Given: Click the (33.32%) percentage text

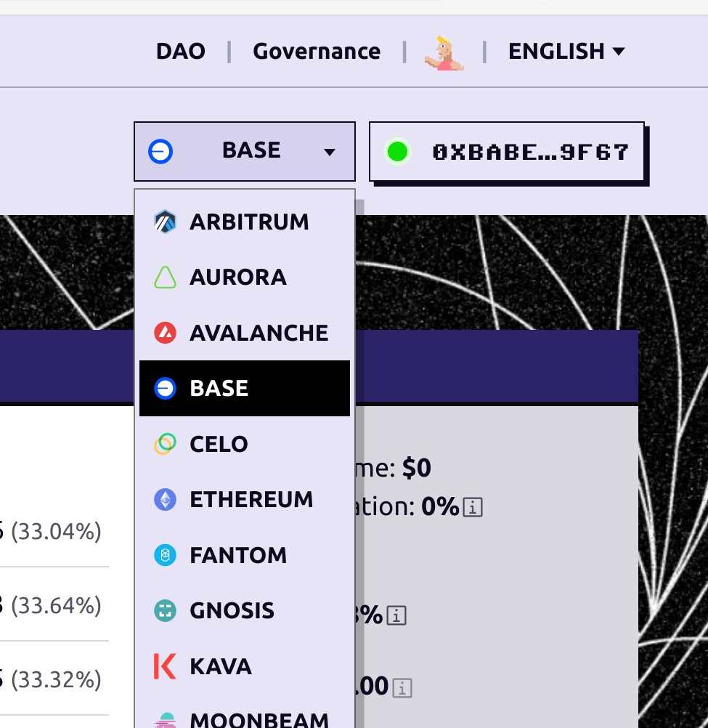Looking at the screenshot, I should (56, 680).
